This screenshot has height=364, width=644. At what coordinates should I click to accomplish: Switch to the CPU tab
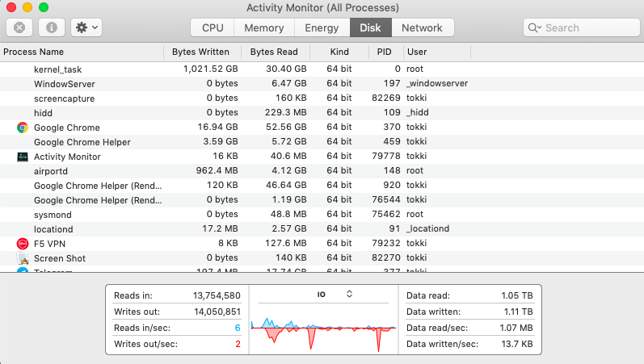(213, 27)
